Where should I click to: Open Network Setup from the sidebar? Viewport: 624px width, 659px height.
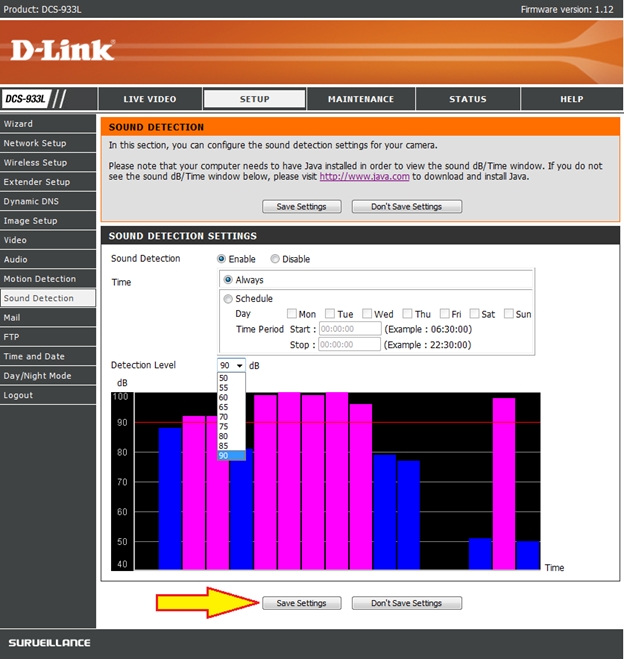[x=35, y=143]
